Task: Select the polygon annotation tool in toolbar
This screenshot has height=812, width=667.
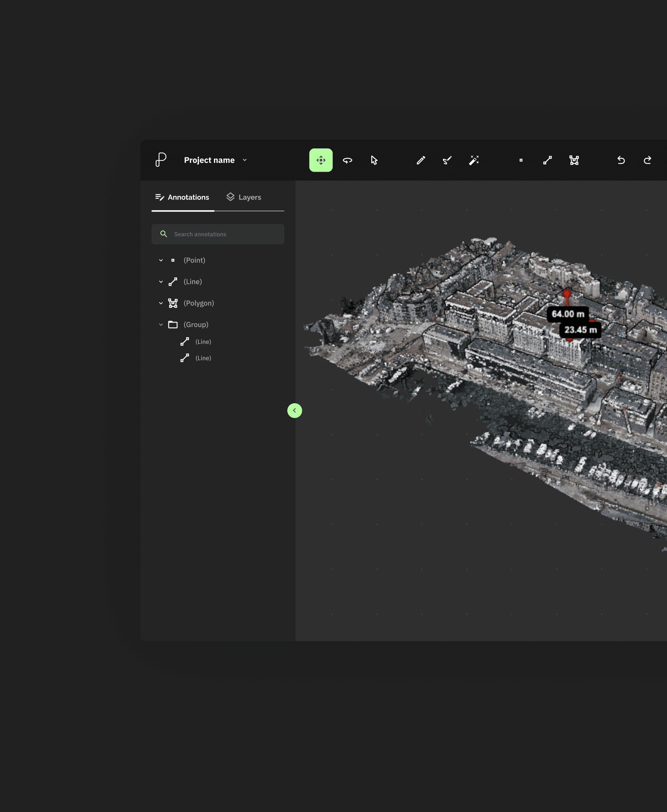Action: click(x=574, y=160)
